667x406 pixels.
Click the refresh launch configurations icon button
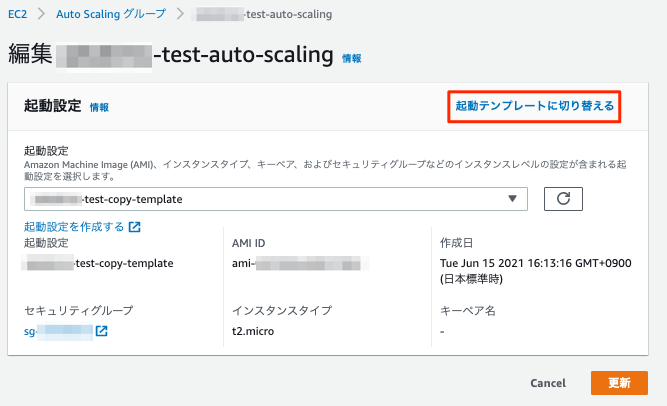[x=563, y=198]
